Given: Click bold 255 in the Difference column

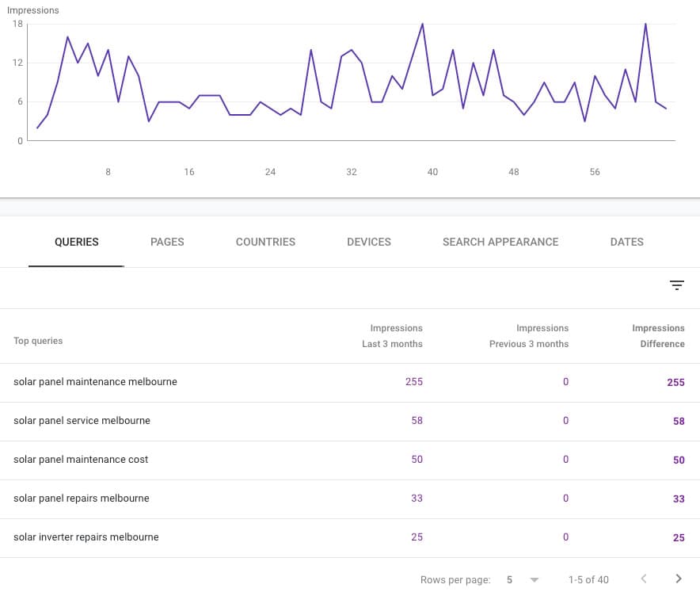Looking at the screenshot, I should pyautogui.click(x=676, y=383).
